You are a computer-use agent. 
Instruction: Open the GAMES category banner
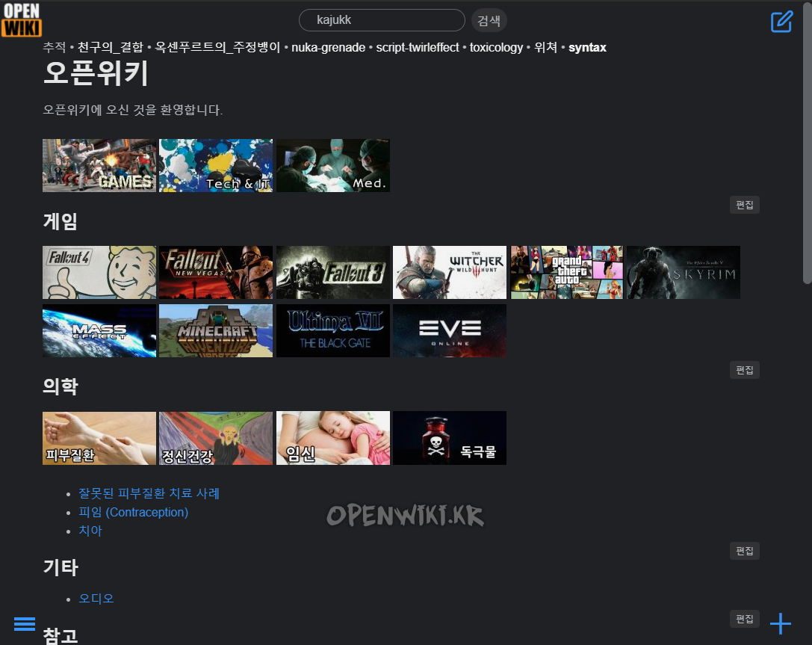[99, 165]
